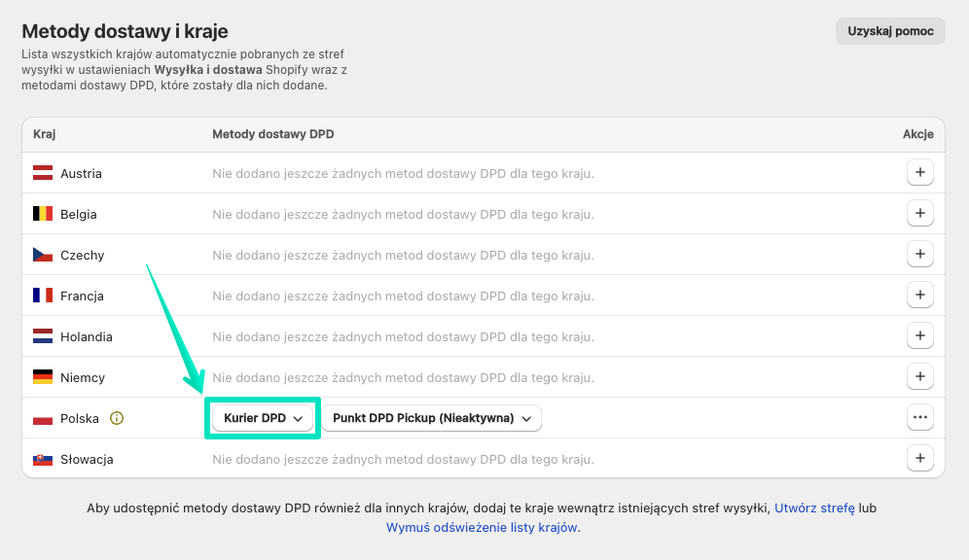Click the Czechy flag icon

[43, 255]
